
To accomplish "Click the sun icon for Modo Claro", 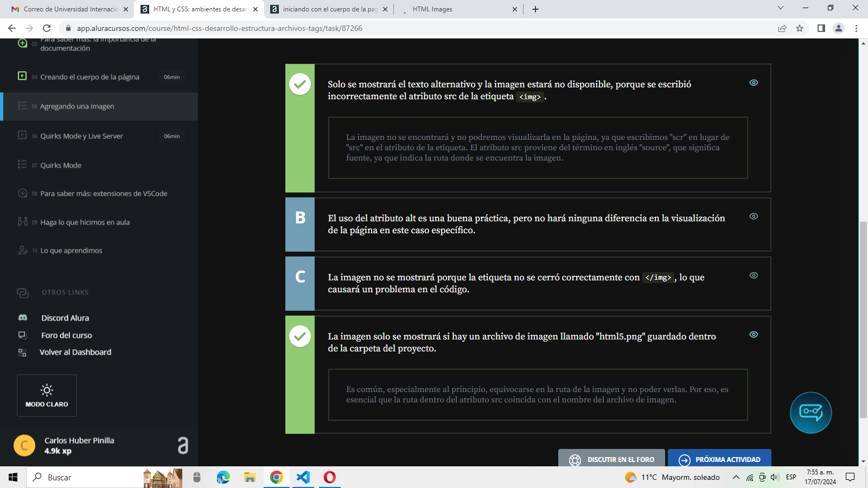I will coord(47,390).
